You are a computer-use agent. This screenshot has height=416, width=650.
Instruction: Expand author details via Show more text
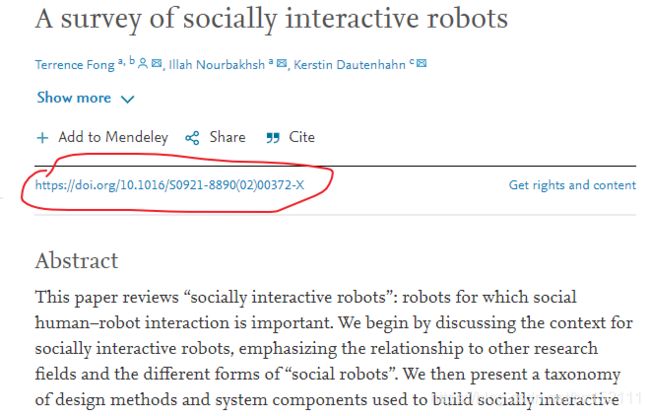tap(74, 98)
